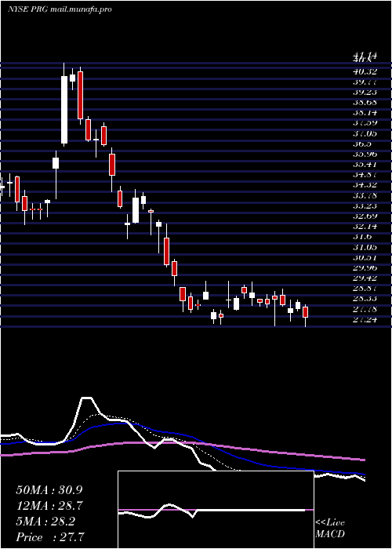392x549 pixels.
Task: Click the 31.05 price axis label
Action: coord(365,247)
